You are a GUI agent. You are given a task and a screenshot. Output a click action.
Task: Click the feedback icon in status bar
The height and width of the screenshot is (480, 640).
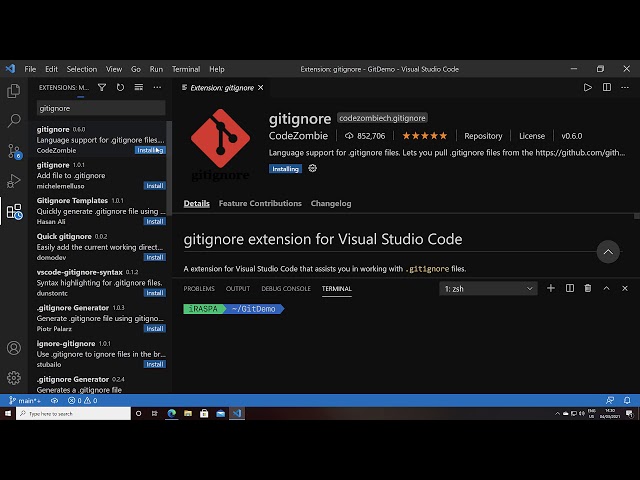click(610, 400)
